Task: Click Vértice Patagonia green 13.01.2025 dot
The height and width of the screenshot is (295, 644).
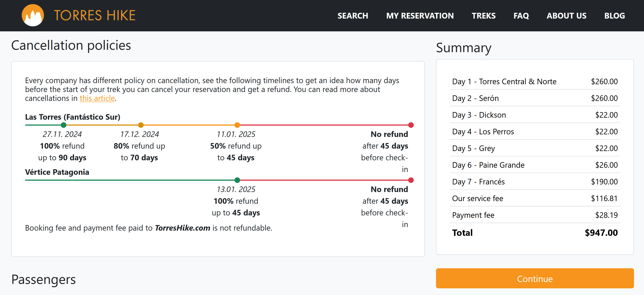Action: click(x=237, y=180)
